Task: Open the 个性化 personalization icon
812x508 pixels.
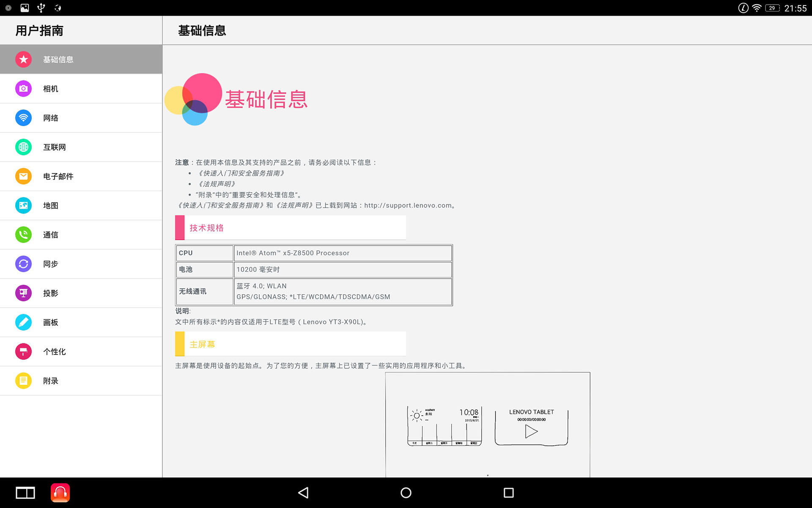Action: click(23, 351)
